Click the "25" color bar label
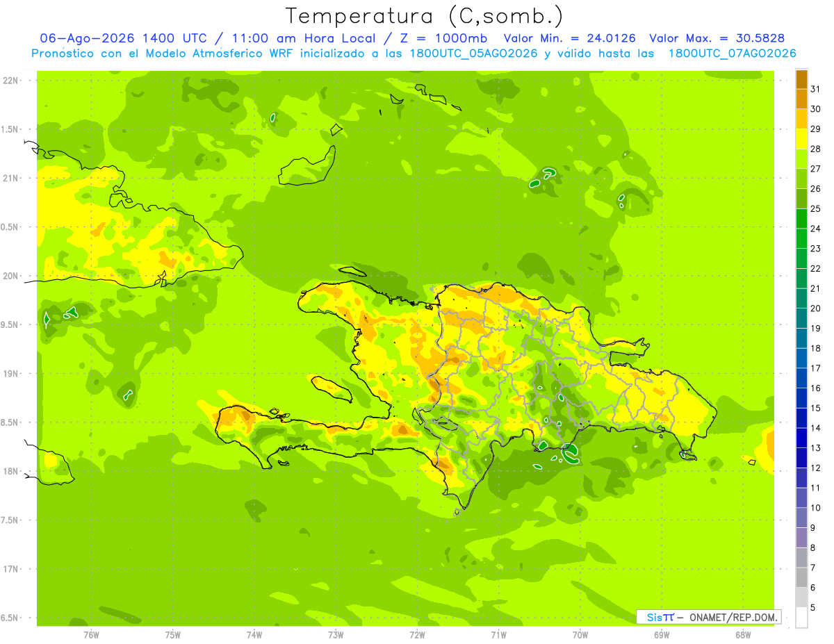This screenshot has height=644, width=834. pyautogui.click(x=815, y=208)
